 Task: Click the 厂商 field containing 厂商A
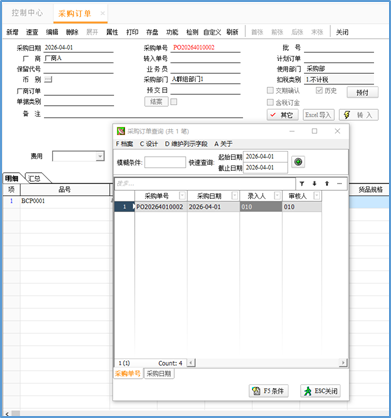(x=79, y=58)
